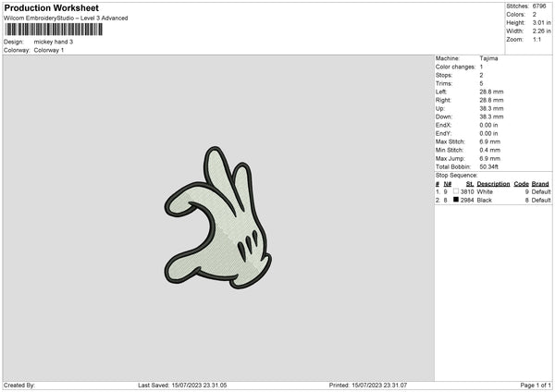Screen dimensions: 555x392
Task: Click the EndY label
Action: click(x=443, y=134)
